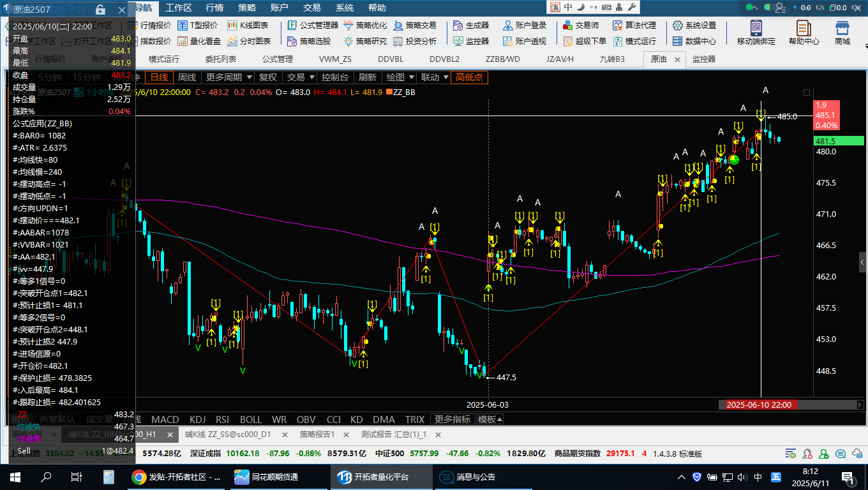Select the MACD indicator

165,419
